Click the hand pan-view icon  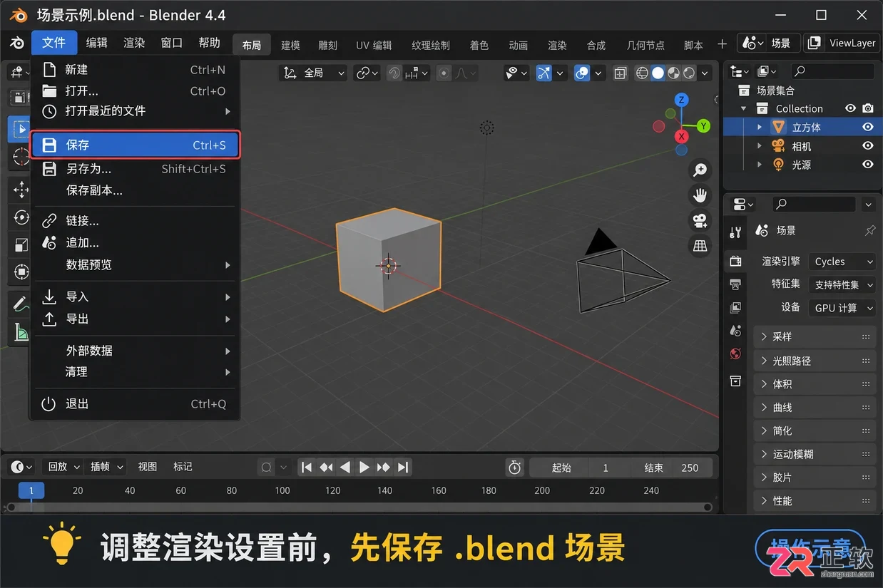pyautogui.click(x=700, y=195)
